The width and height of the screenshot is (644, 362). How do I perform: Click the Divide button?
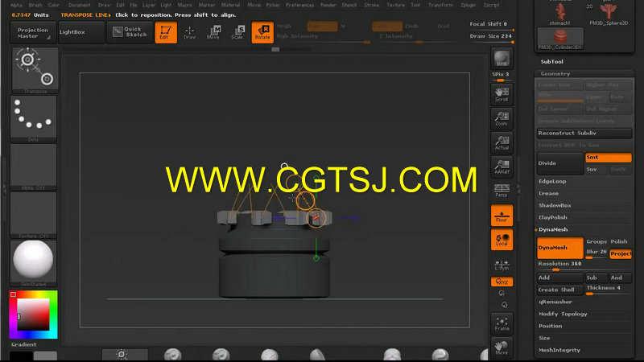[559, 163]
